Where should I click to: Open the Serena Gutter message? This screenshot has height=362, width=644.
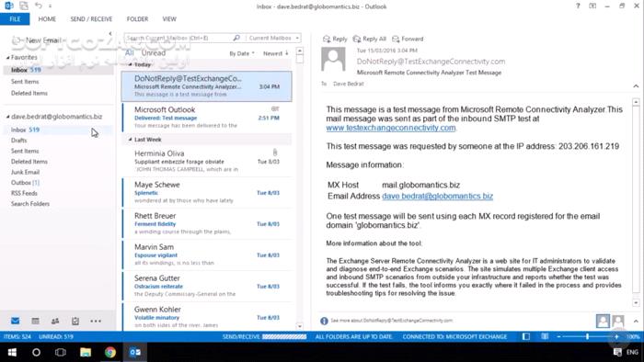tap(207, 286)
